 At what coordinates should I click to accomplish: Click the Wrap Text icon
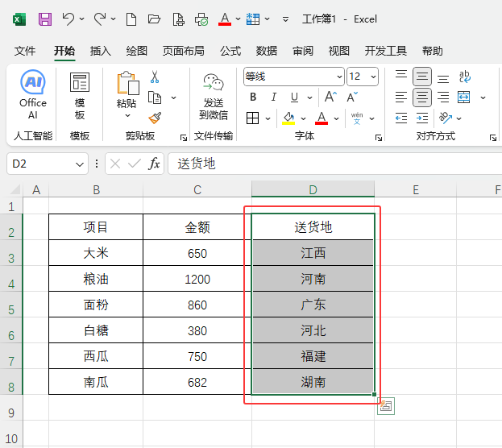(x=464, y=77)
